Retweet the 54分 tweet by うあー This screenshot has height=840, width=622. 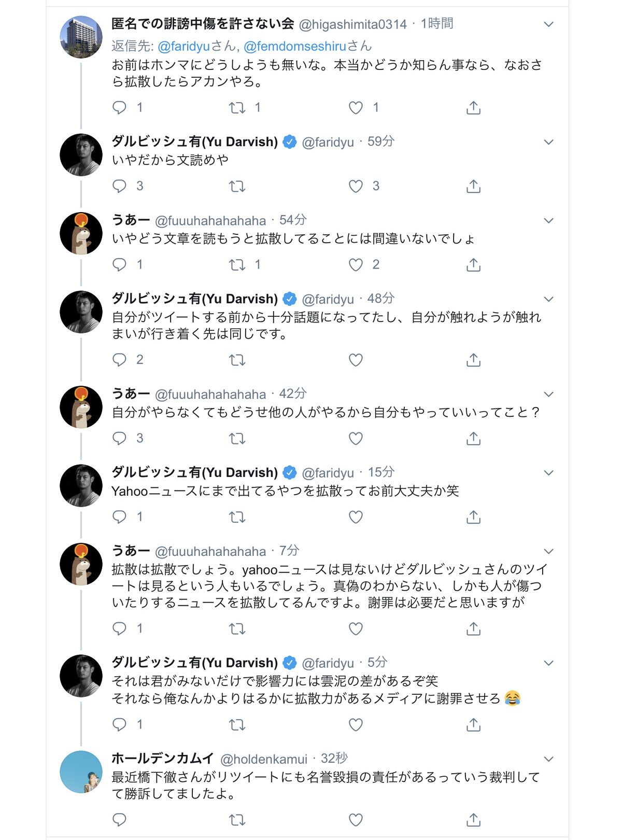coord(237,265)
